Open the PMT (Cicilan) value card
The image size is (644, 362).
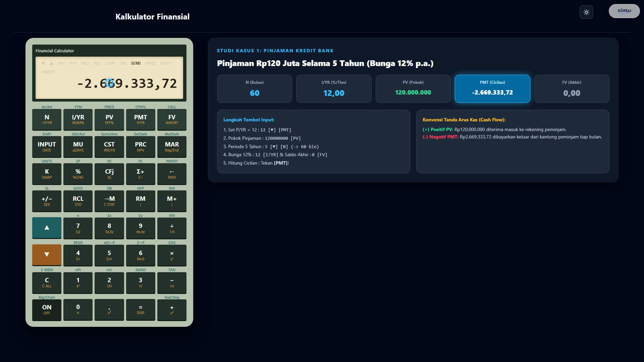(x=492, y=89)
